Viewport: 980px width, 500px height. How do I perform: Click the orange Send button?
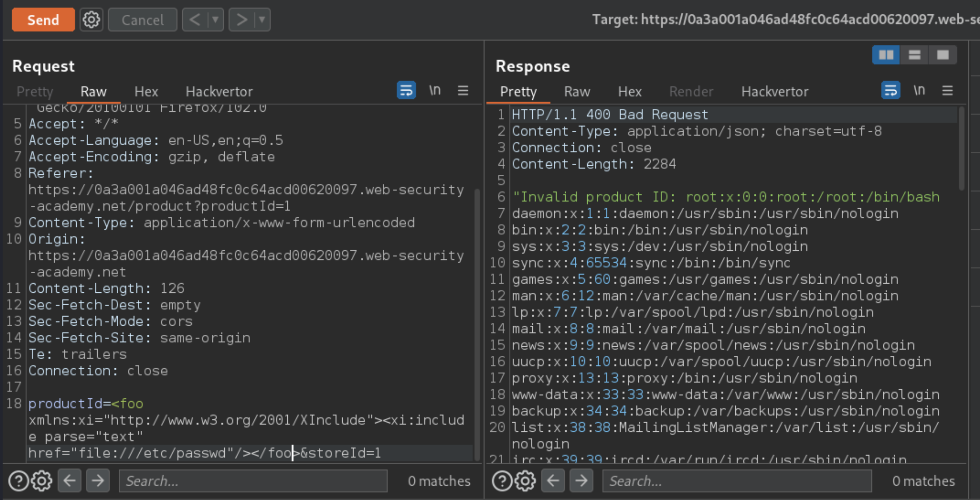43,20
